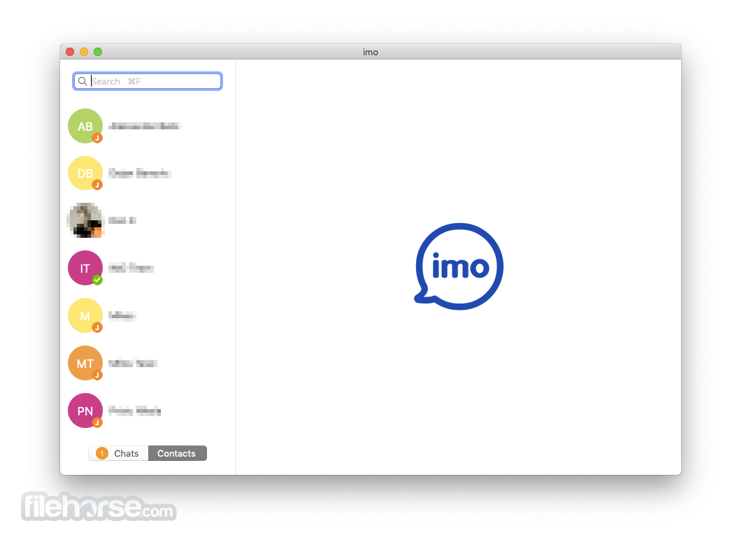Open the M contact avatar
This screenshot has height=542, width=756.
(85, 316)
